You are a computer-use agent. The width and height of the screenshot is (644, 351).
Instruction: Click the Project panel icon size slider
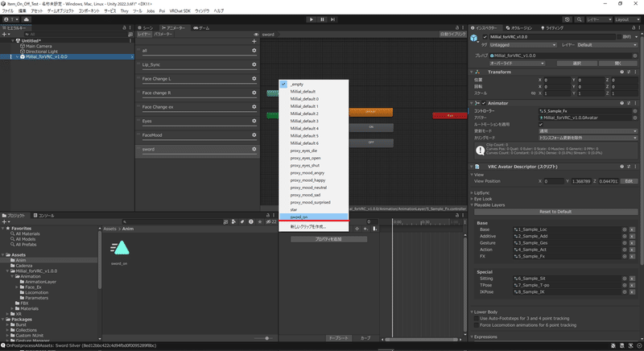[264, 338]
